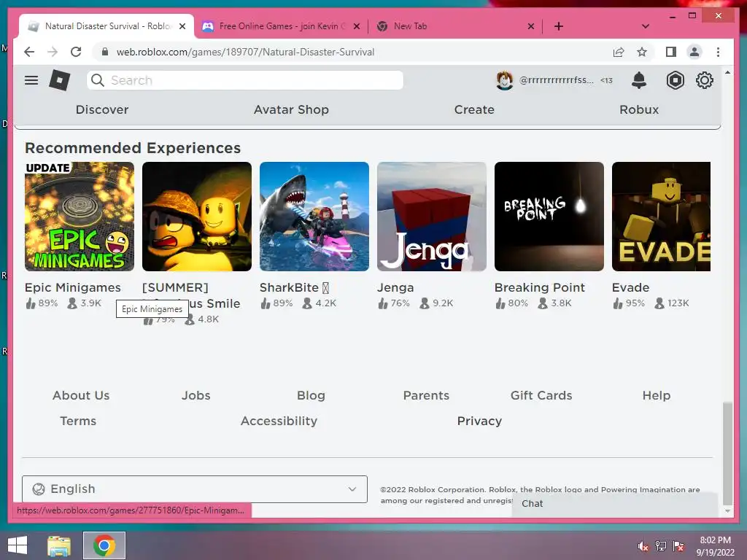Open the Privacy footer link
Screen dimensions: 747x560
click(479, 421)
